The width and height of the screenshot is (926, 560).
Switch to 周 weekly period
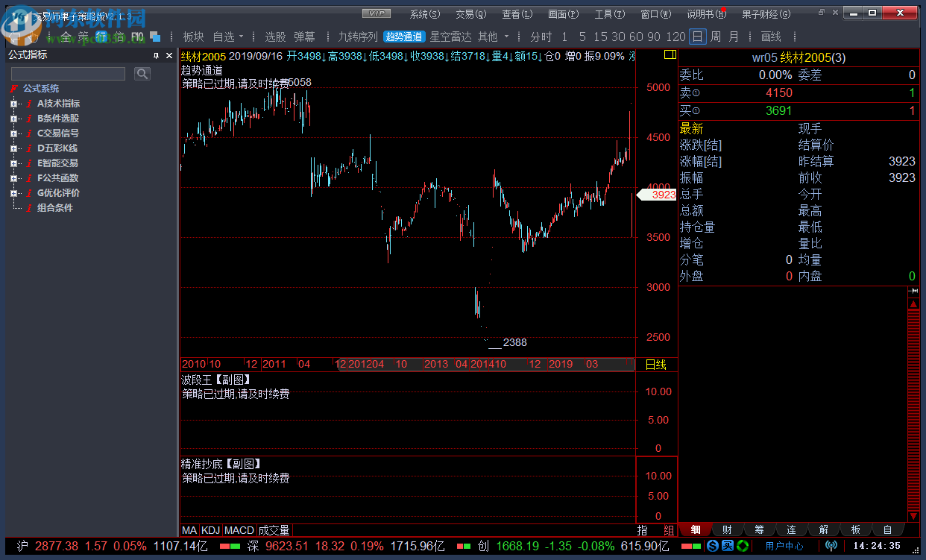click(x=716, y=37)
